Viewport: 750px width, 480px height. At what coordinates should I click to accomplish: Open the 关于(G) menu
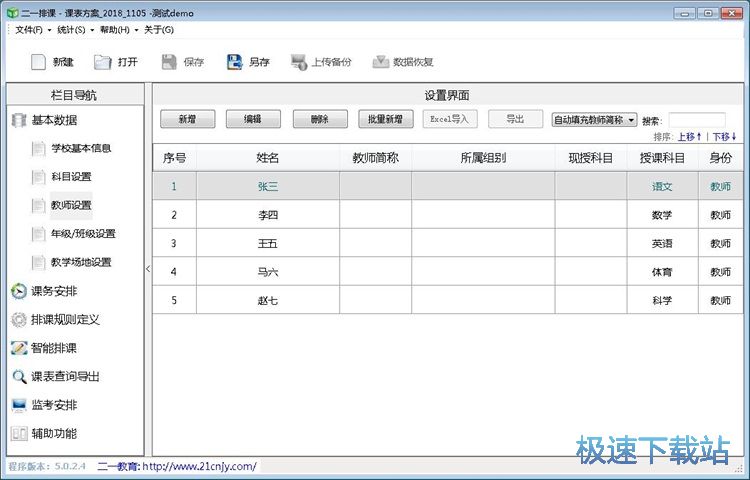pos(159,30)
